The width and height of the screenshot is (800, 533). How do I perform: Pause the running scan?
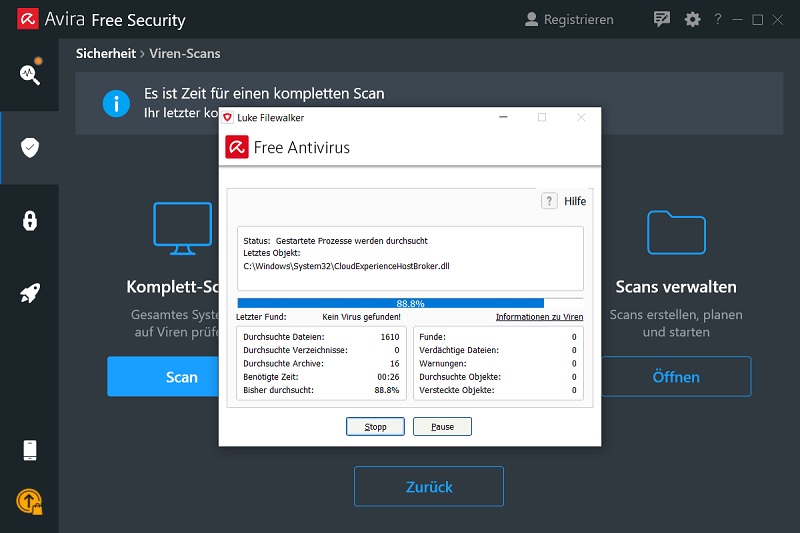442,426
